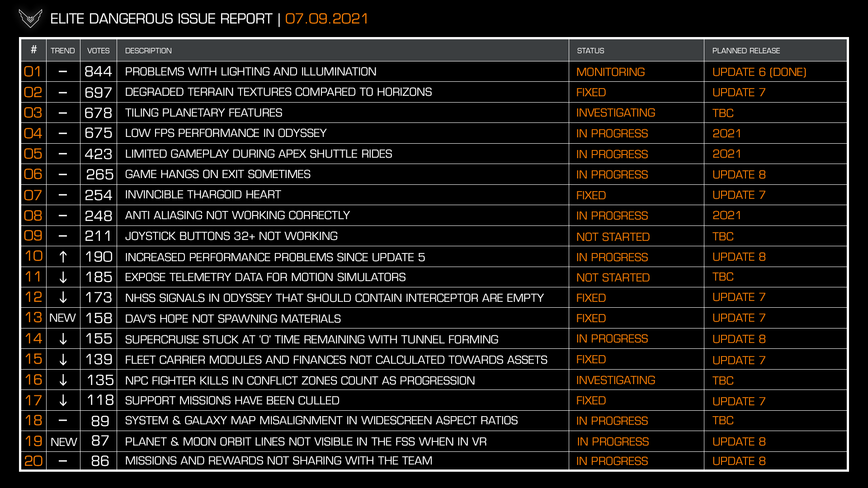Click the FLEET CARRIER MODULES AND FINANCES description
868x488 pixels.
click(336, 360)
